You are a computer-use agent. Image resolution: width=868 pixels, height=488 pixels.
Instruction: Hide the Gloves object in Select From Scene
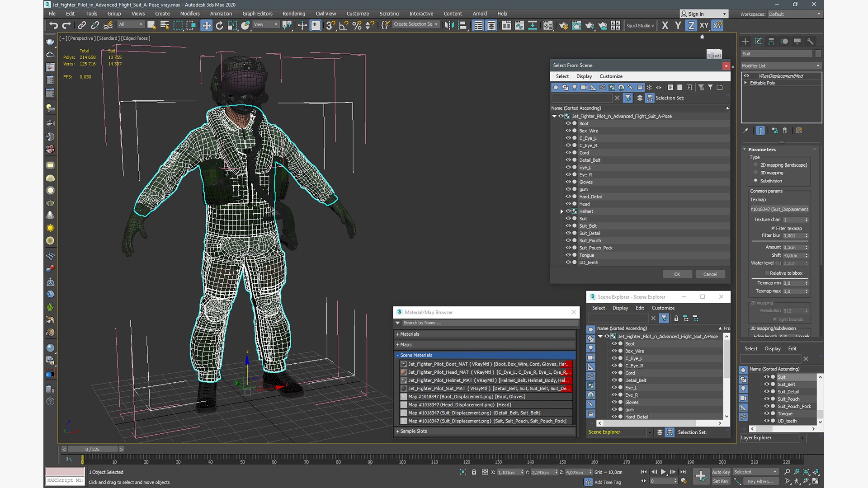point(569,182)
